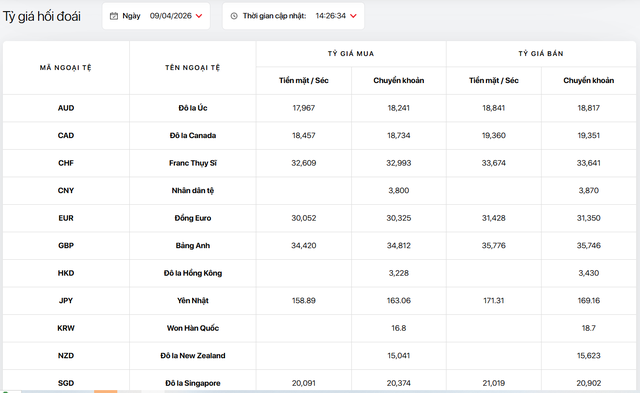Viewport: 640px width, 393px height.
Task: Click the AUD cash sell rate 18,841
Action: [x=493, y=108]
